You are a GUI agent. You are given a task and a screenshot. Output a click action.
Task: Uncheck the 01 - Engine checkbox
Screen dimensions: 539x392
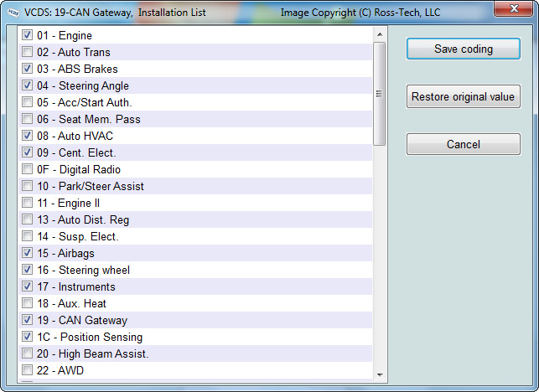pyautogui.click(x=27, y=35)
